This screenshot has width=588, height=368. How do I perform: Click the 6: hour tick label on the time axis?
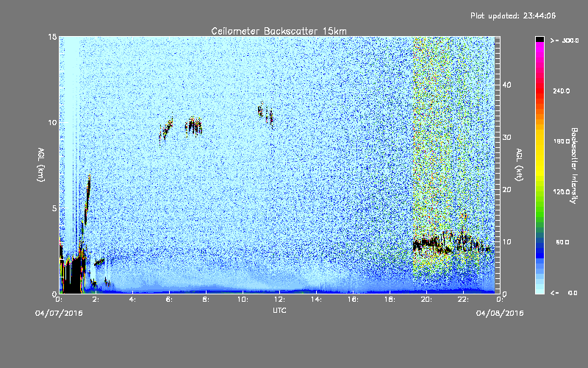(170, 300)
